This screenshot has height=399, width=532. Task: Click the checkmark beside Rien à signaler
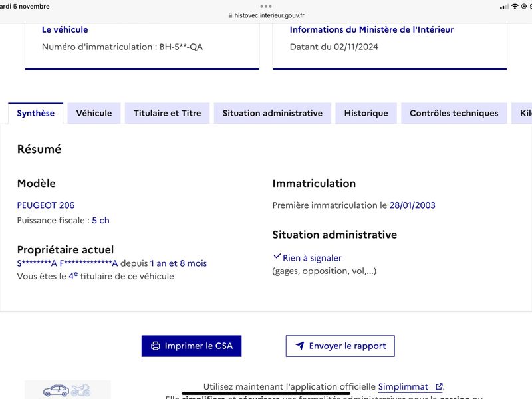tap(277, 257)
